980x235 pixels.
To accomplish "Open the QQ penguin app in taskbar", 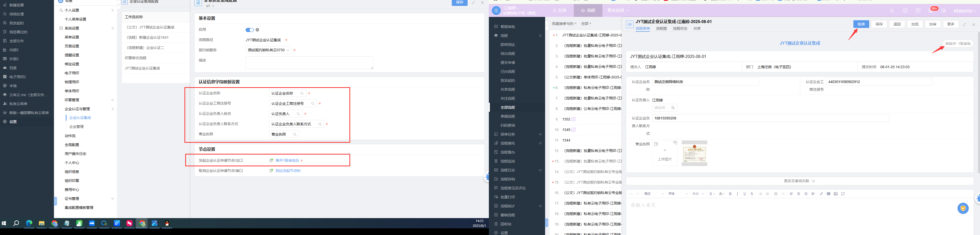I will pyautogui.click(x=167, y=223).
